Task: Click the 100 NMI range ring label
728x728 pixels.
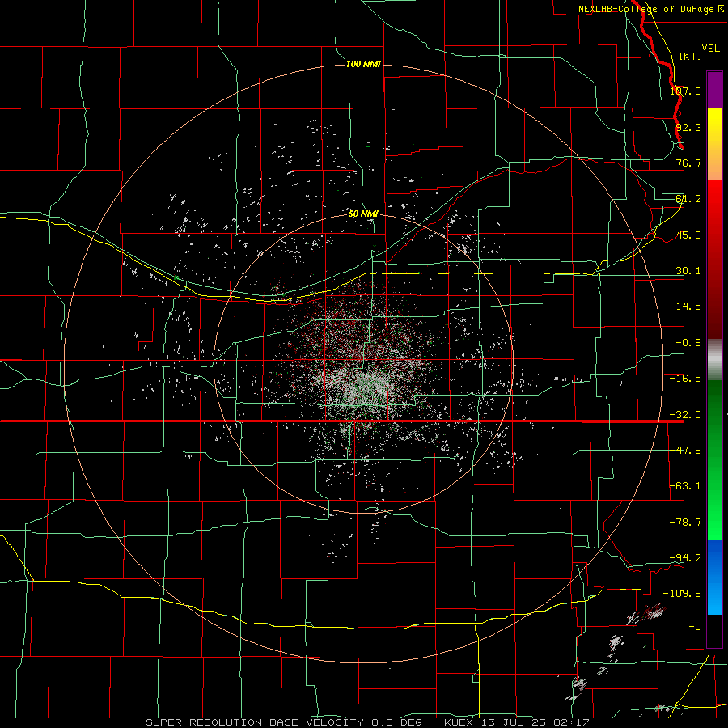Action: (x=363, y=64)
